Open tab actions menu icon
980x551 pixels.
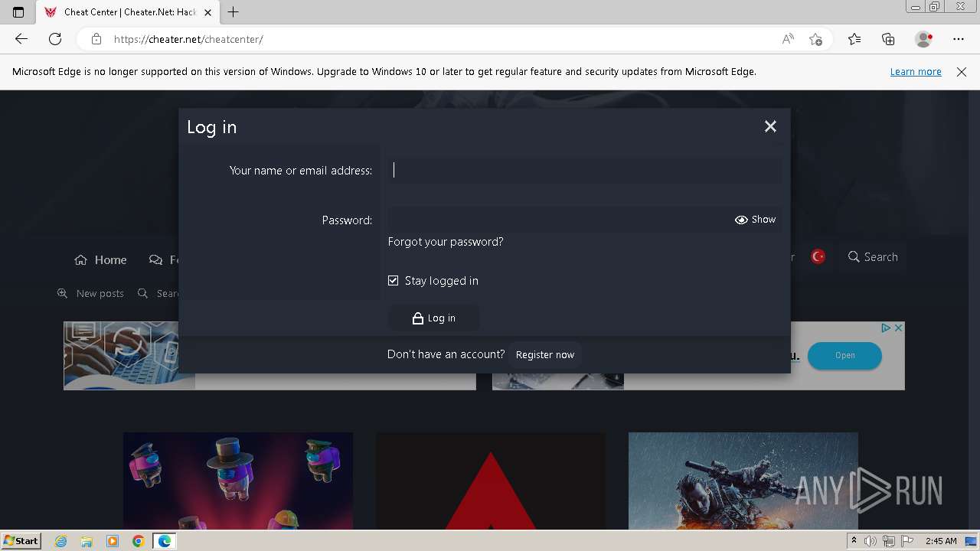(x=18, y=12)
